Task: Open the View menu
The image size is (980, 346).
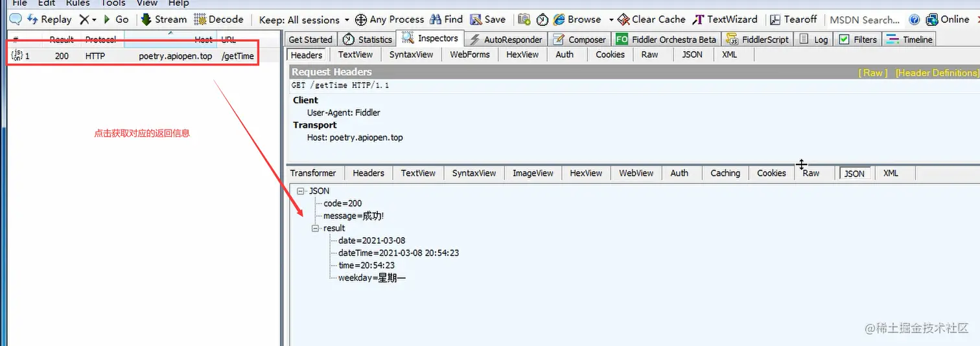Action: click(x=147, y=3)
